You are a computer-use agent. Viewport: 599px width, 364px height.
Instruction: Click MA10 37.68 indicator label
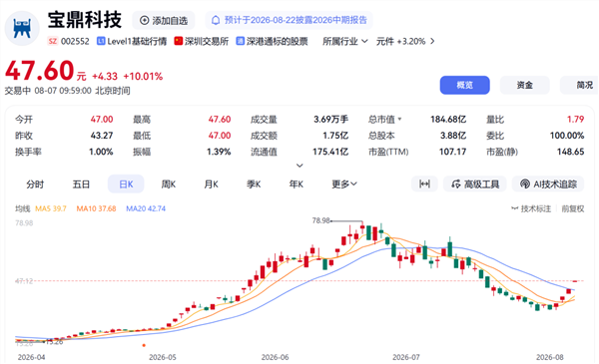point(96,208)
